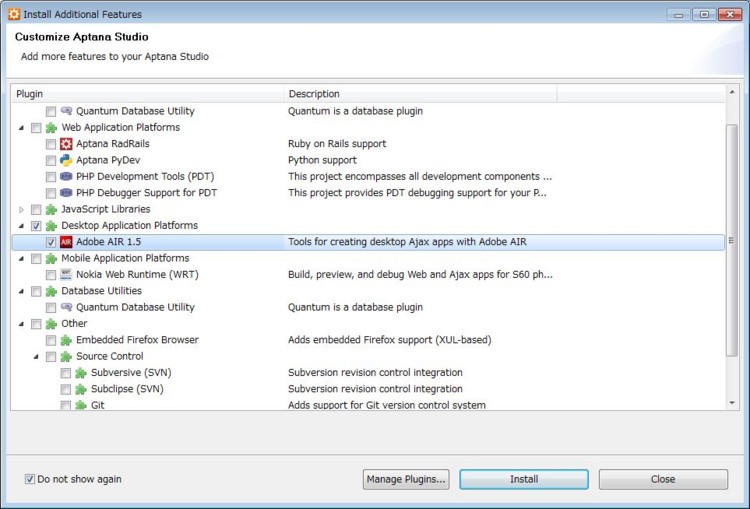The height and width of the screenshot is (509, 750).
Task: Click the PHP Development Tools icon
Action: coord(66,177)
